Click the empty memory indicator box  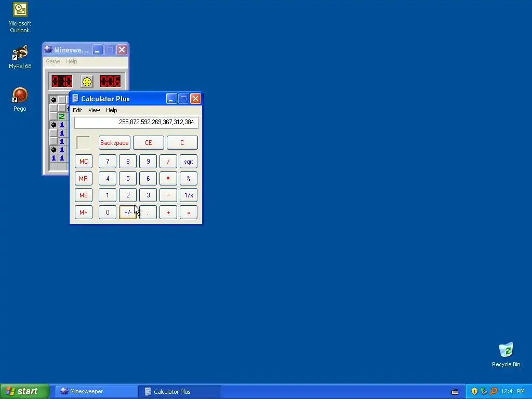point(84,142)
